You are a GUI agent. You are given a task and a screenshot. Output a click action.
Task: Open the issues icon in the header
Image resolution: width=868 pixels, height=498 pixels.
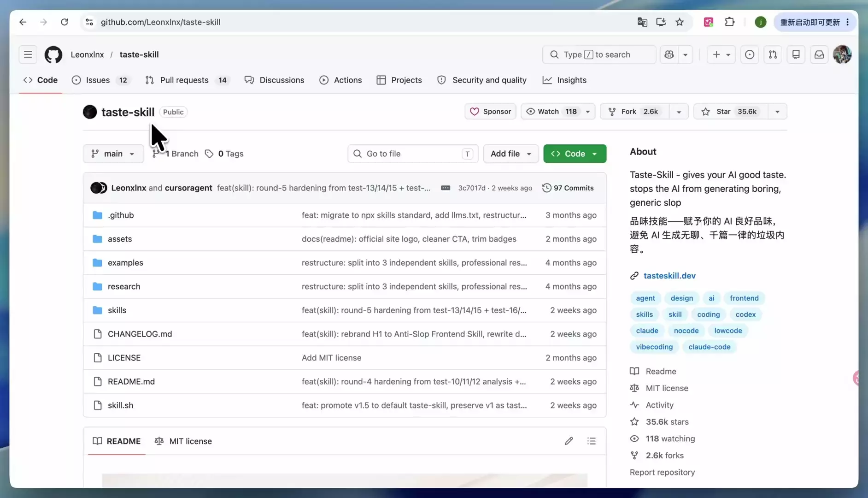[x=750, y=54]
